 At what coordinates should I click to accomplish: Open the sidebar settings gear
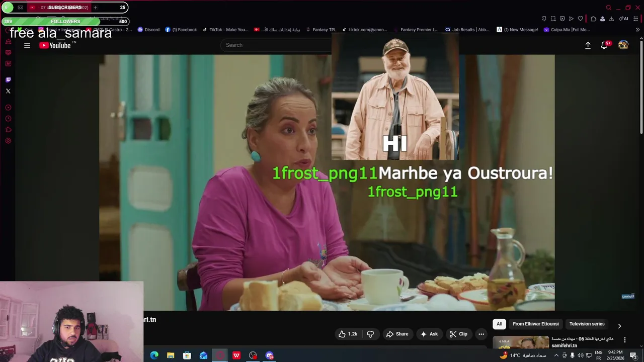8,141
